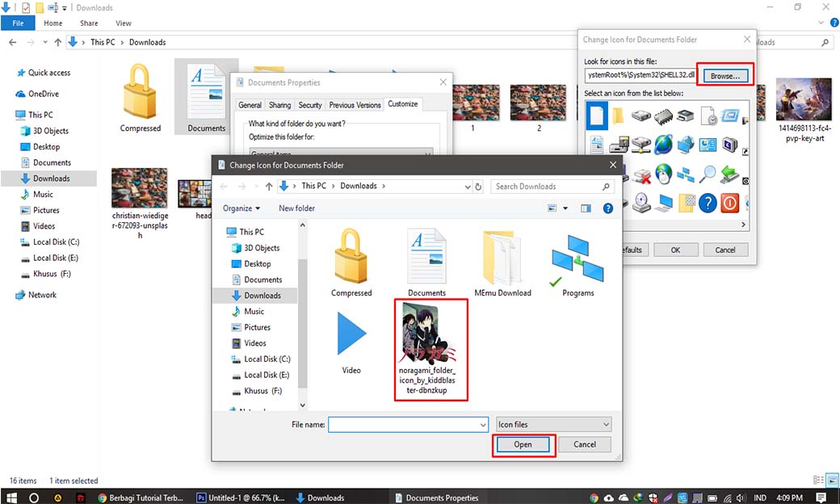Open the View ribbon tab in Explorer

click(124, 23)
